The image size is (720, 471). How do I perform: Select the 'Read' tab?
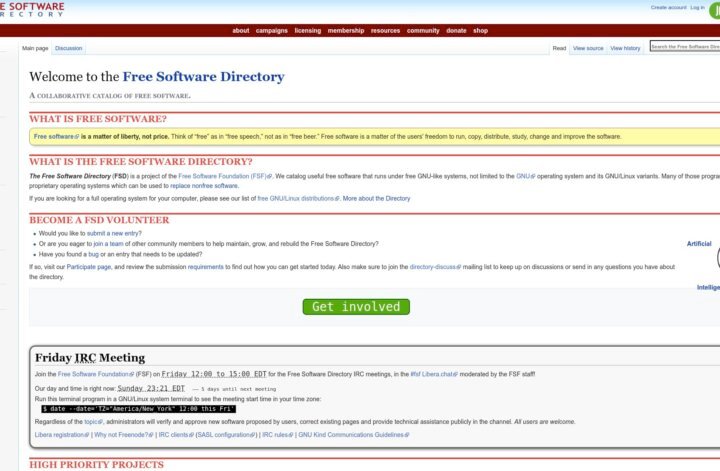(559, 48)
